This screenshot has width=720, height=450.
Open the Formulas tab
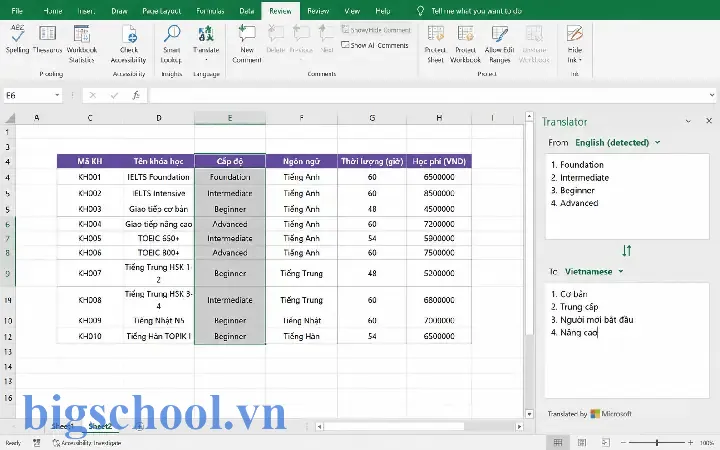click(210, 11)
